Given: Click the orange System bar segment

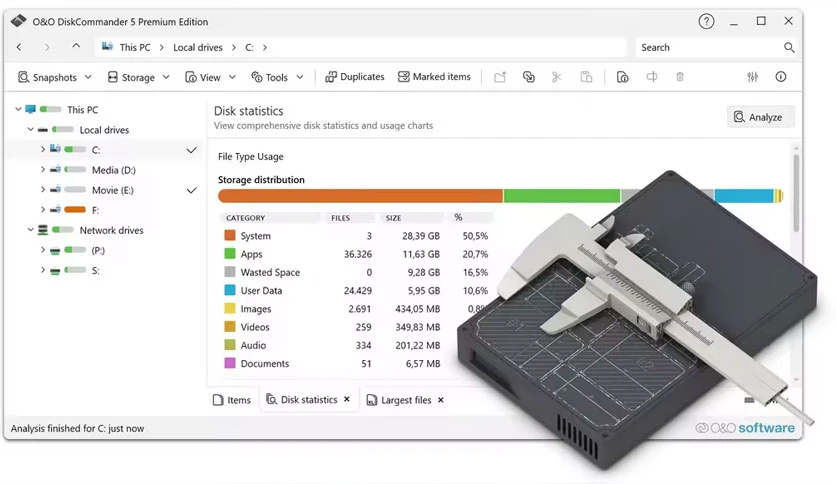Looking at the screenshot, I should pyautogui.click(x=360, y=196).
